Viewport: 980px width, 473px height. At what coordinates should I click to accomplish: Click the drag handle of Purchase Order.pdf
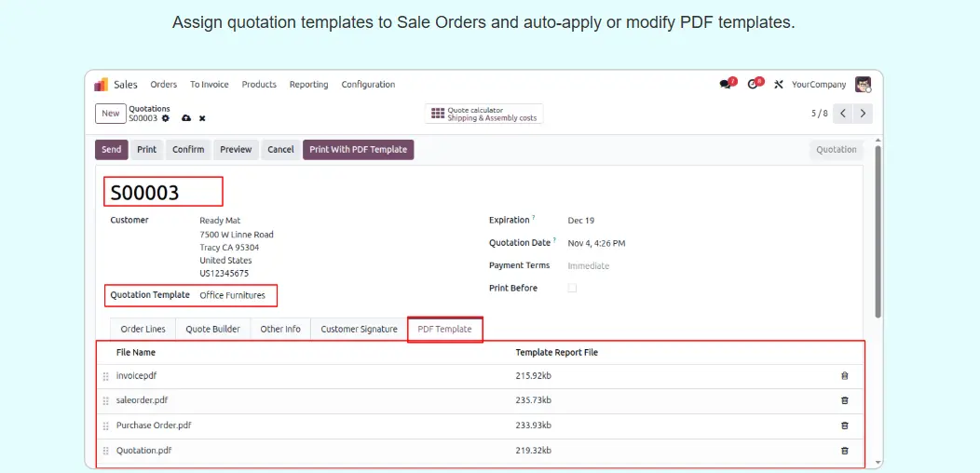[105, 426]
